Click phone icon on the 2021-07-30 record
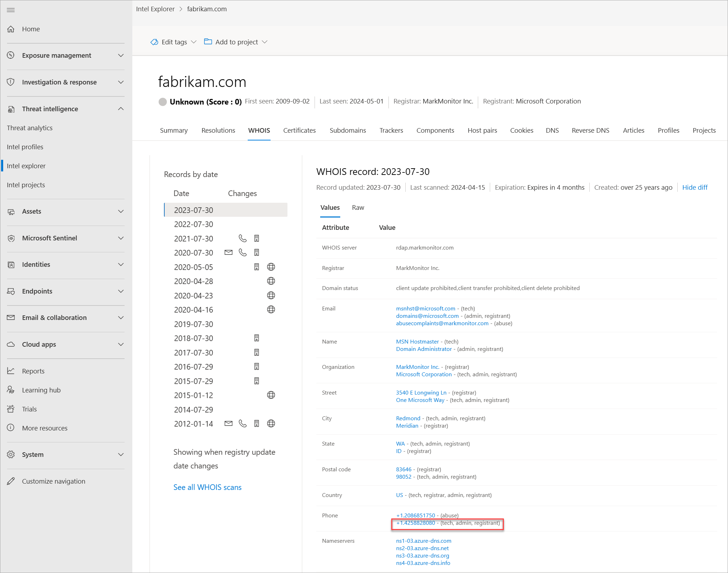 coord(242,238)
